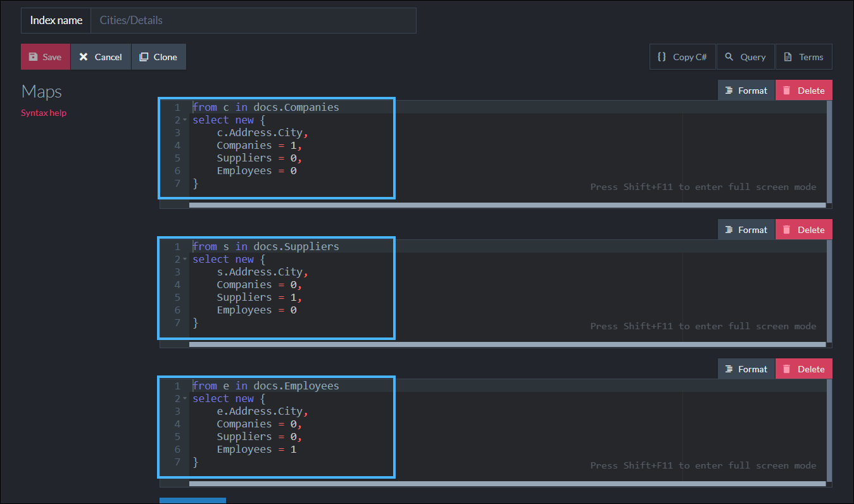This screenshot has height=504, width=854.
Task: Click the horizontal scrollbar under Companies editor
Action: (507, 205)
